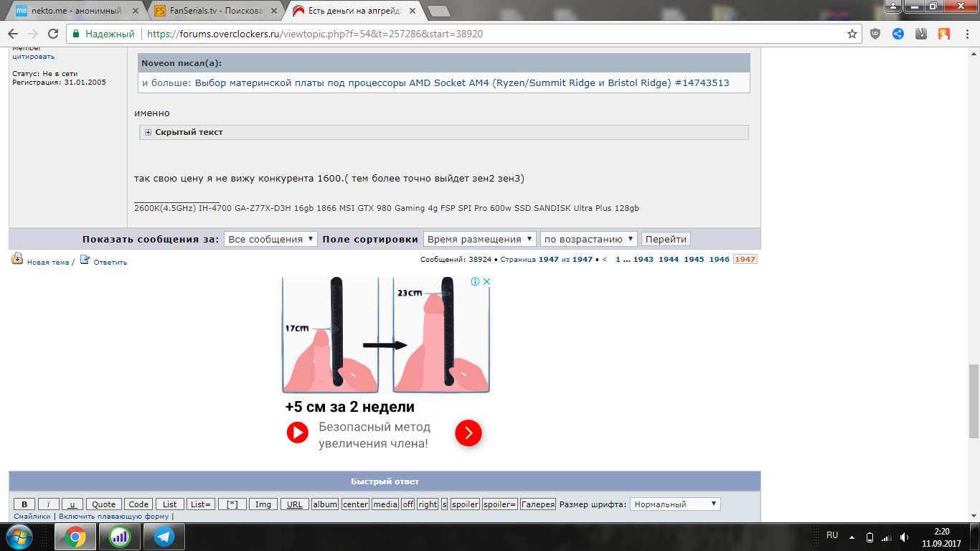
Task: Bookmark this page with the star icon
Action: (852, 34)
